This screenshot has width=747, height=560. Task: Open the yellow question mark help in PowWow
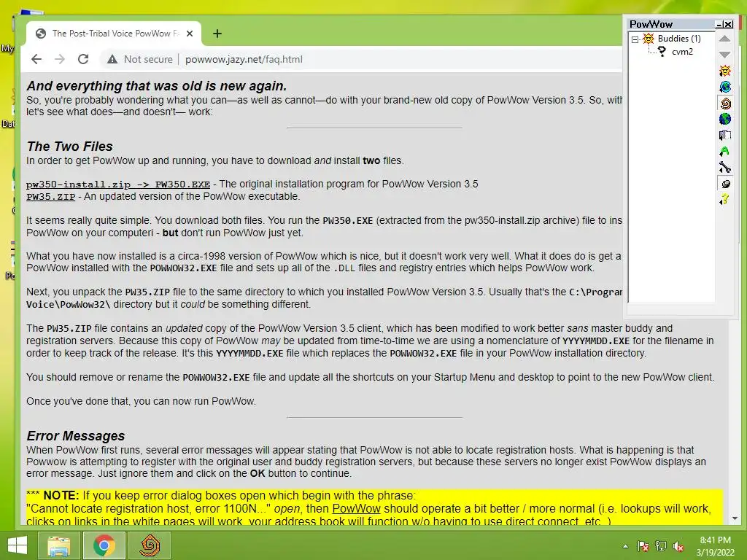[724, 200]
